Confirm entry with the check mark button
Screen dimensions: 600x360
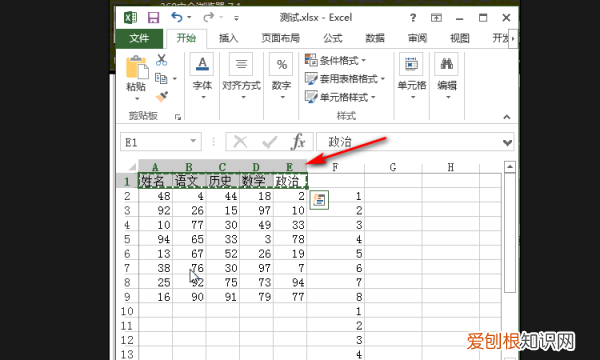[x=269, y=143]
